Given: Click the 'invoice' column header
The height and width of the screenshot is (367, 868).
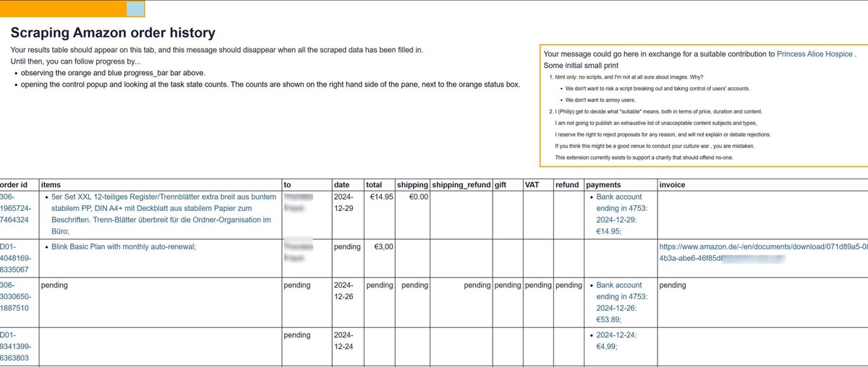Looking at the screenshot, I should point(673,185).
